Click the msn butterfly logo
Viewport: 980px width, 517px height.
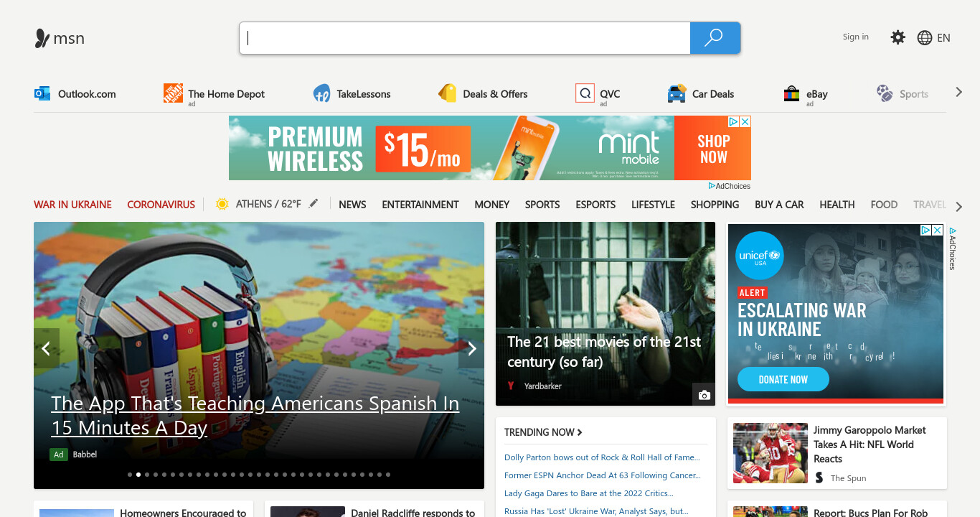(x=42, y=38)
